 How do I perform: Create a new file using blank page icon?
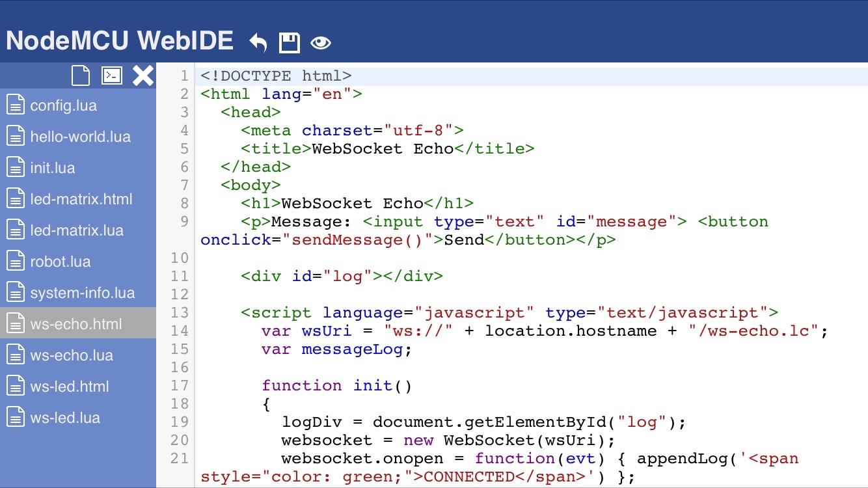click(x=81, y=75)
